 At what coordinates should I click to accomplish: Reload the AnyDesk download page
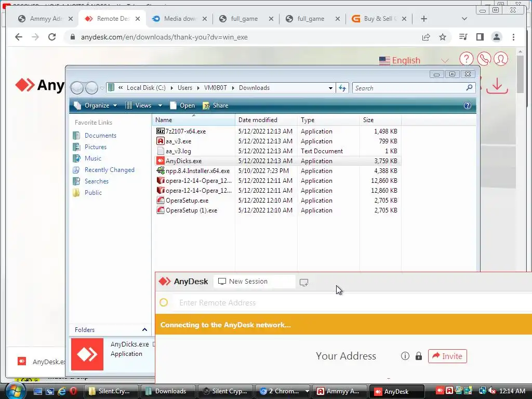[52, 37]
